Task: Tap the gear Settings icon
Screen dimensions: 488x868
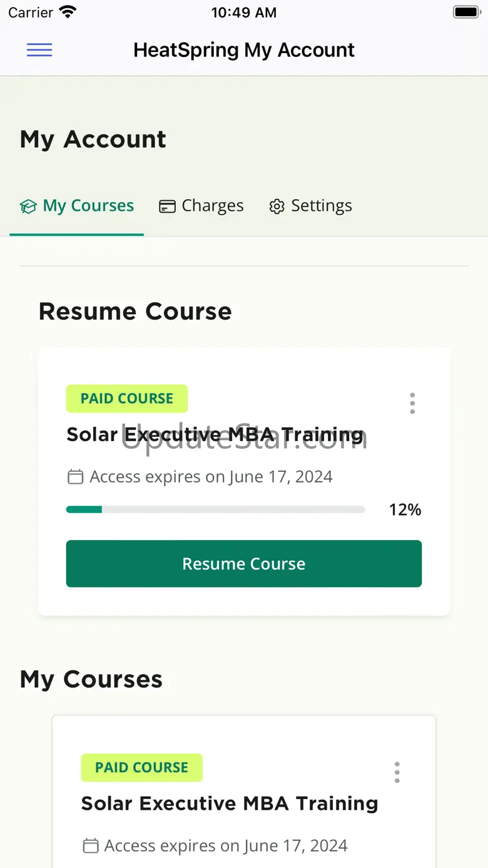Action: 277,207
